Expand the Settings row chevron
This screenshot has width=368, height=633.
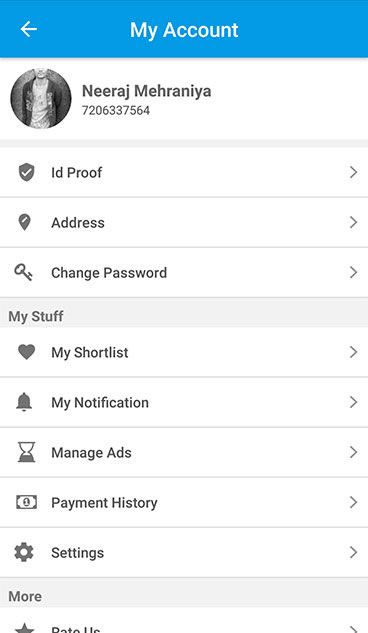click(353, 552)
